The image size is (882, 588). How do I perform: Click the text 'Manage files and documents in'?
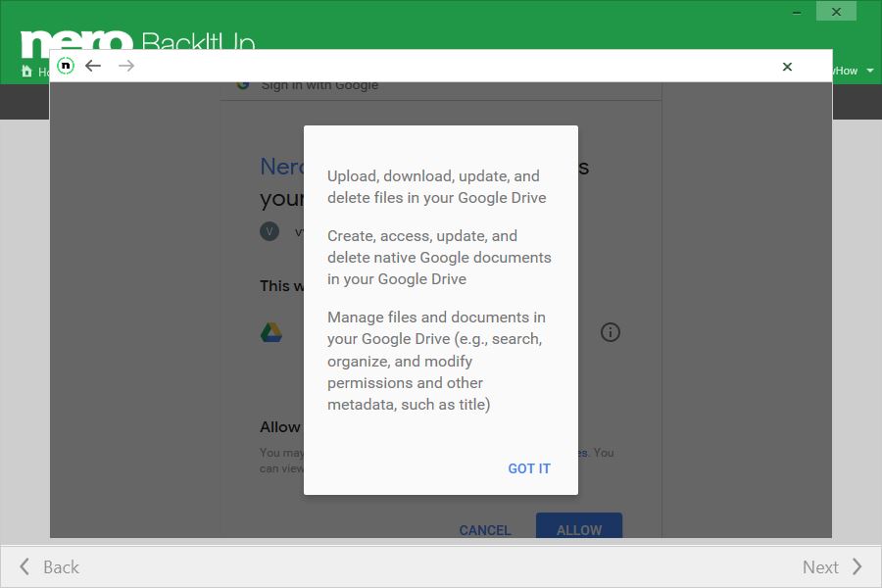436,317
